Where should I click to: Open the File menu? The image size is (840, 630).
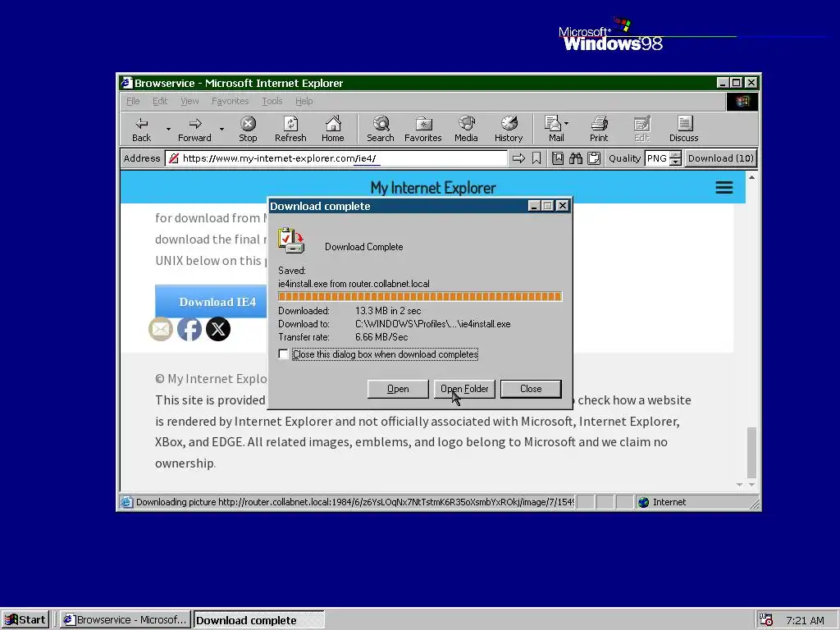[x=133, y=101]
